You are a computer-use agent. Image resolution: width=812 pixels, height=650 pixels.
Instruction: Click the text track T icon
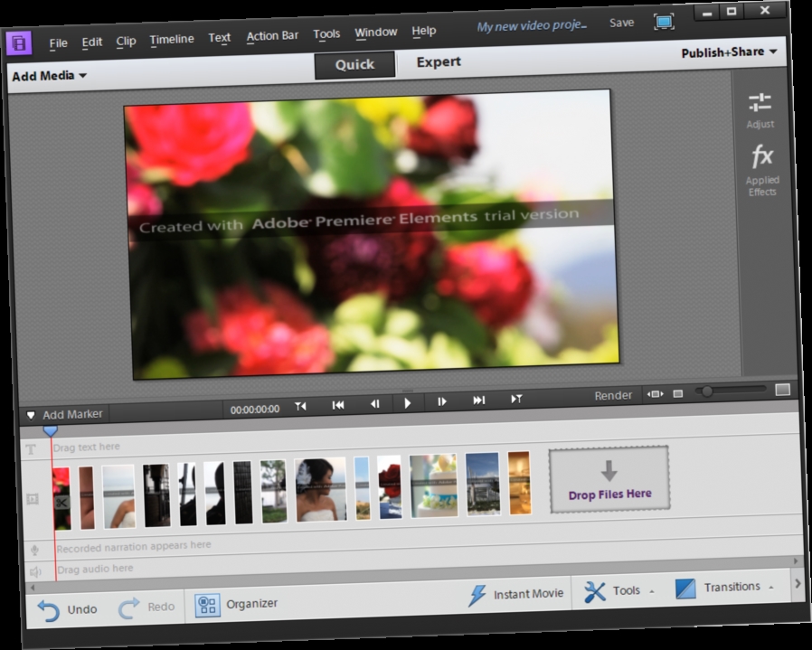[31, 449]
